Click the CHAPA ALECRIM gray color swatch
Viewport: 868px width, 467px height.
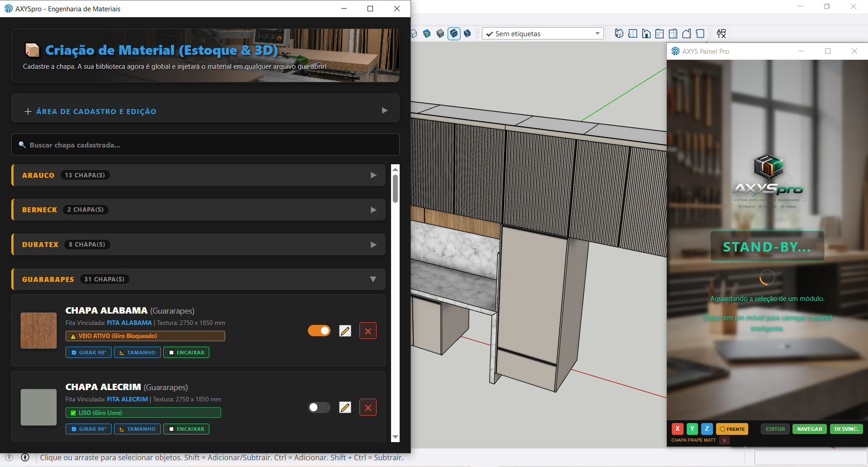click(x=38, y=407)
